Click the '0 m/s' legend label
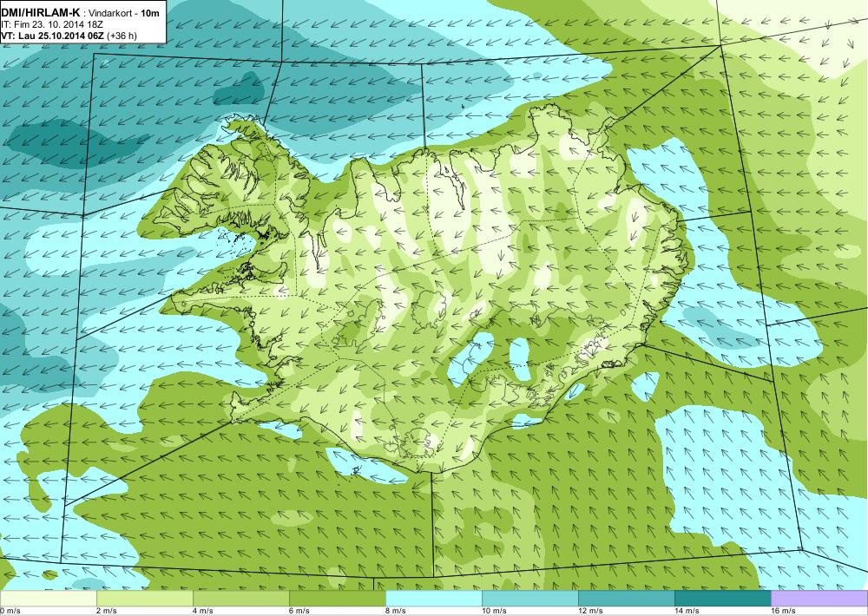Image resolution: width=868 pixels, height=616 pixels. click(x=10, y=611)
